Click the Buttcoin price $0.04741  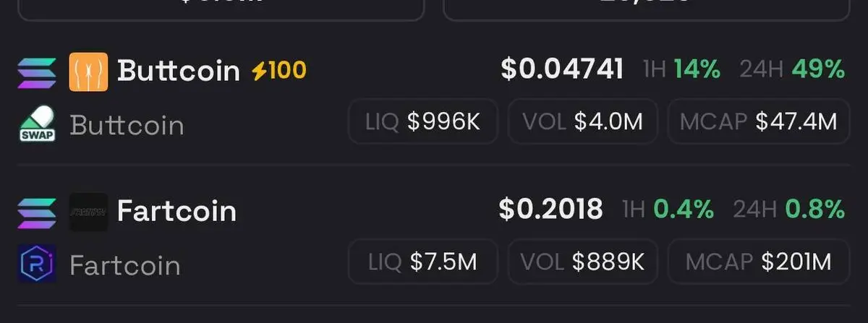coord(562,69)
